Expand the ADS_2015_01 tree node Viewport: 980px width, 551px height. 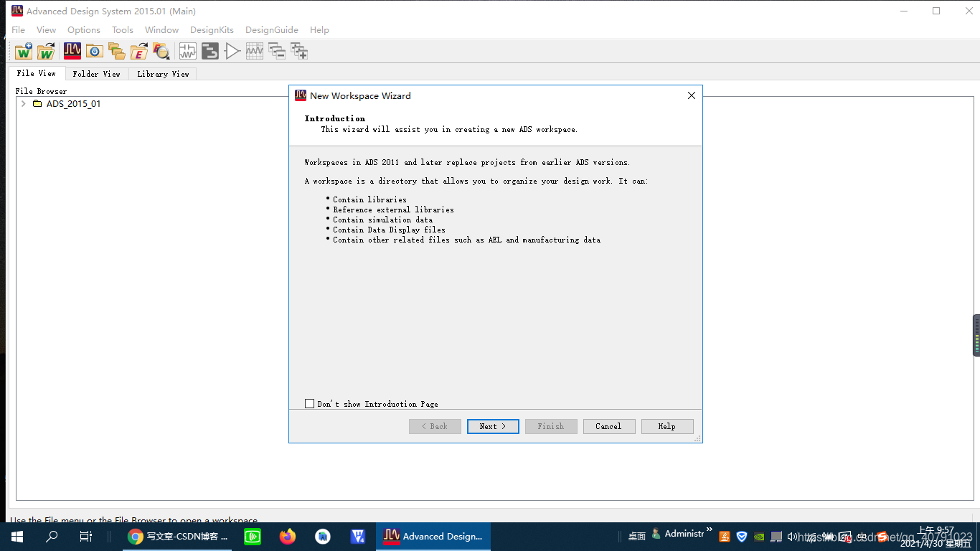pos(24,104)
